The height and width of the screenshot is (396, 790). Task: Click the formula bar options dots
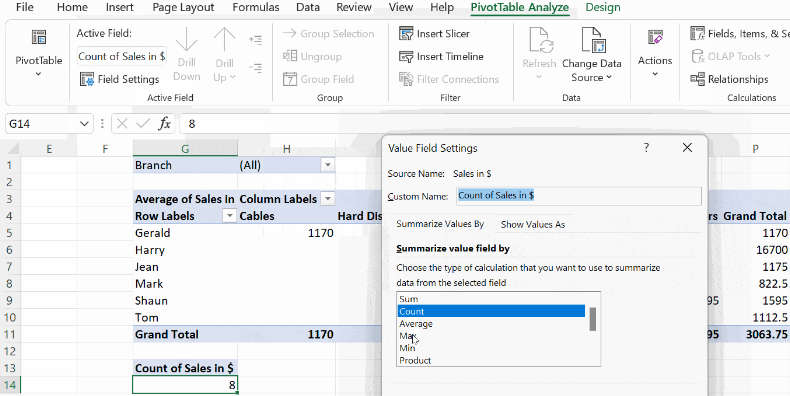coord(102,123)
